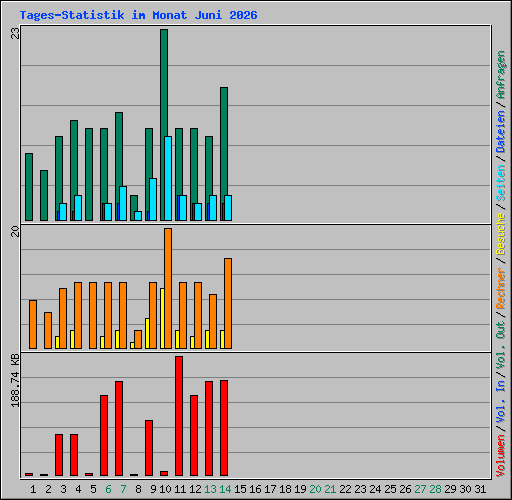Click day '8' on the x-axis
Image resolution: width=512 pixels, height=500 pixels.
(138, 489)
